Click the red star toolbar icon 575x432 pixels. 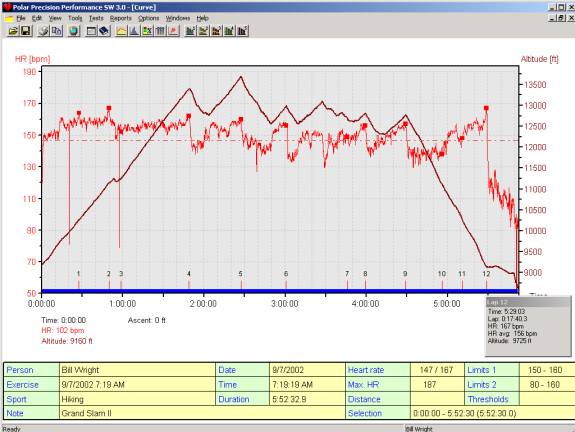tap(173, 31)
